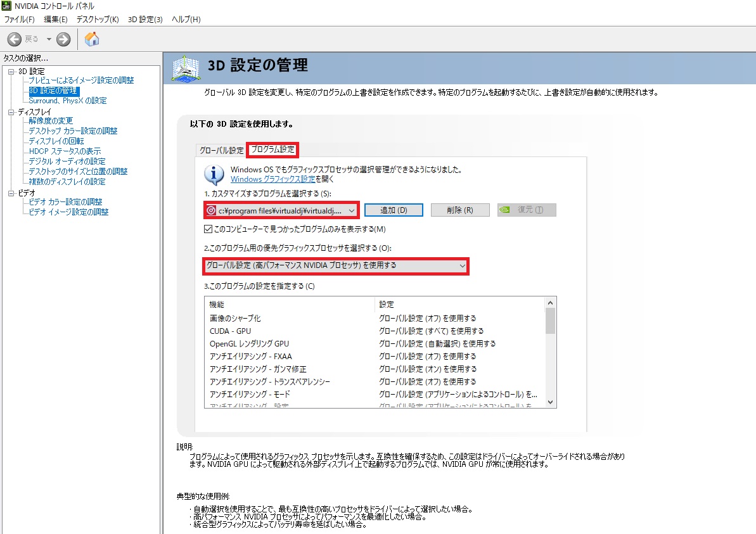Select the CUDA - GPU feature row
This screenshot has width=756, height=534.
[375, 331]
